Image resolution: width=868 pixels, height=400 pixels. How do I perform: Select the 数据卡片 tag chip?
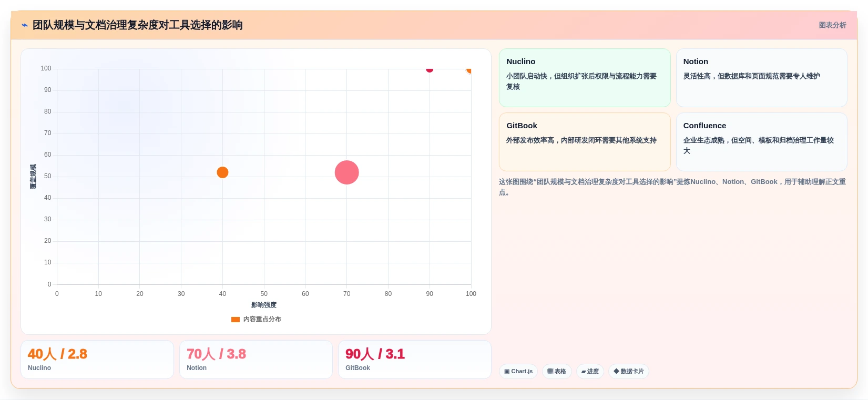pyautogui.click(x=629, y=371)
